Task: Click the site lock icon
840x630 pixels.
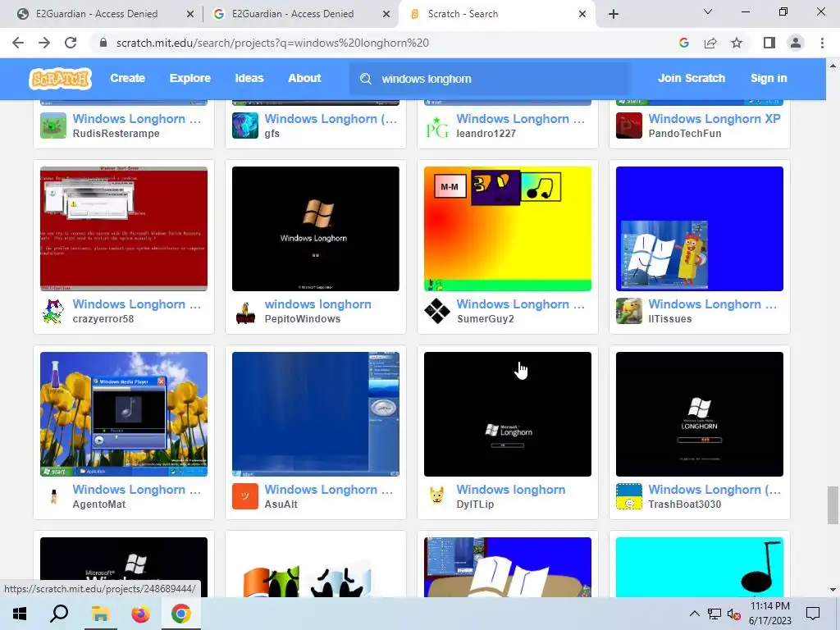Action: click(x=103, y=43)
